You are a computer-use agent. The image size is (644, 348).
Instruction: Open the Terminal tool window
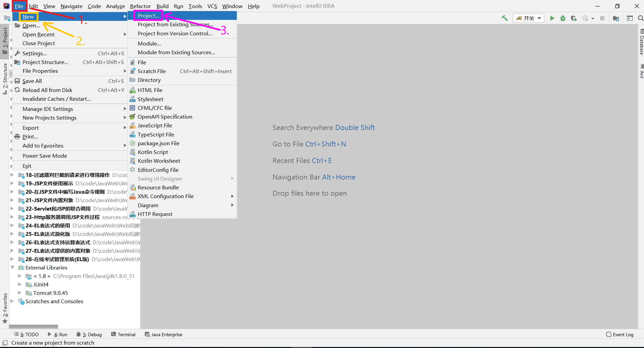[x=123, y=335]
